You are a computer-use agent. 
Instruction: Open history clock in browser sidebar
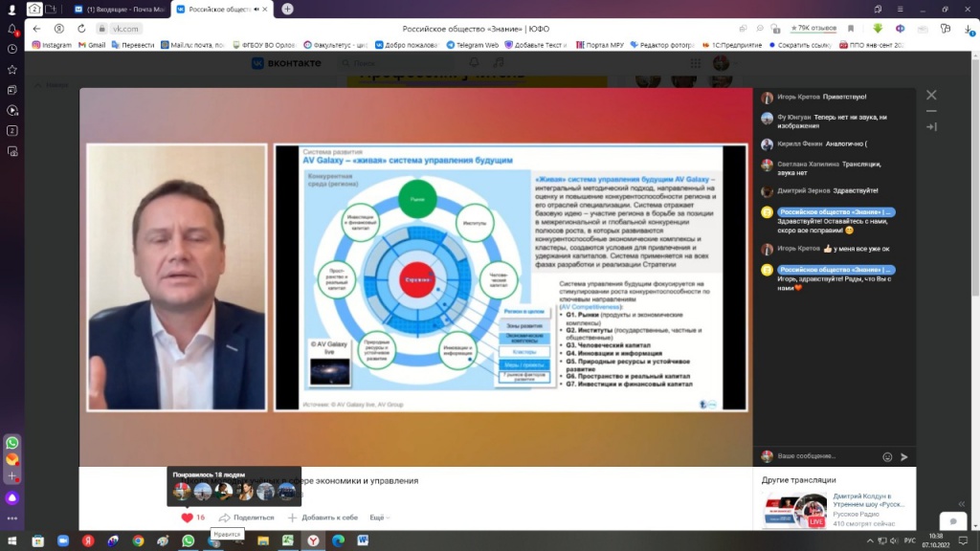(x=11, y=49)
